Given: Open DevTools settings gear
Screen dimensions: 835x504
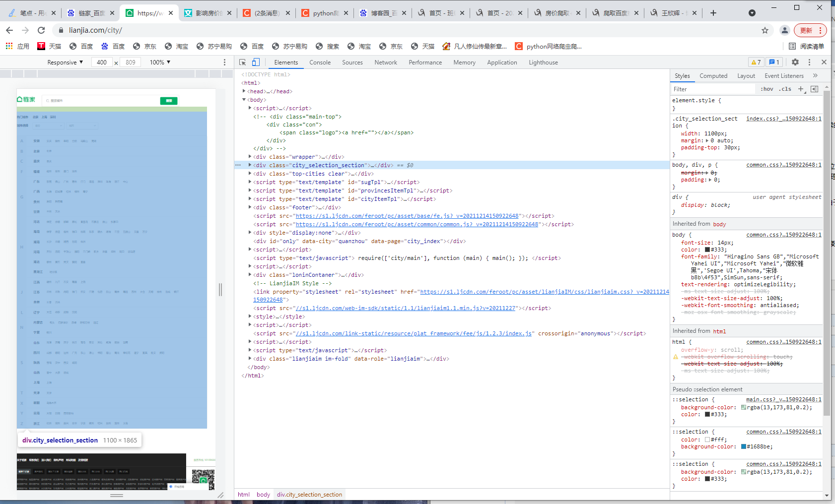Looking at the screenshot, I should pos(795,62).
